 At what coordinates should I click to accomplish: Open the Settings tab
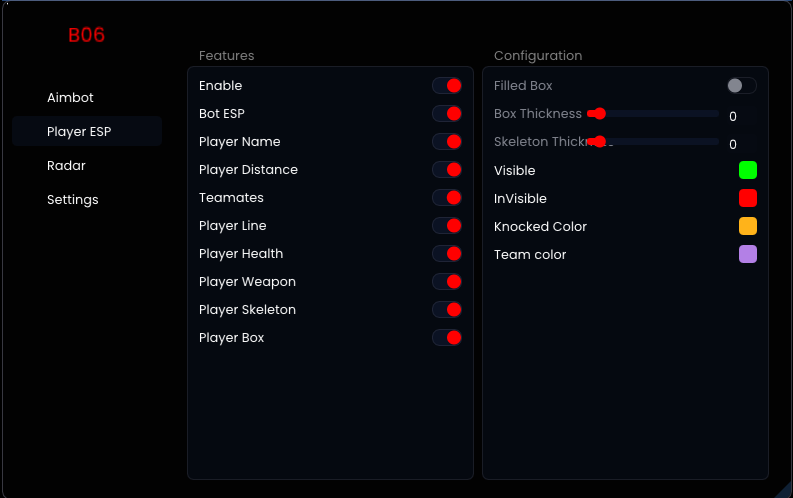coord(73,200)
